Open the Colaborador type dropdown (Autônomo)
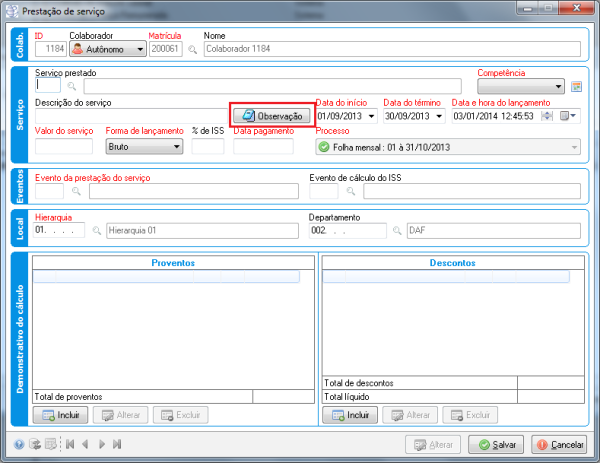The height and width of the screenshot is (463, 600). (x=107, y=48)
